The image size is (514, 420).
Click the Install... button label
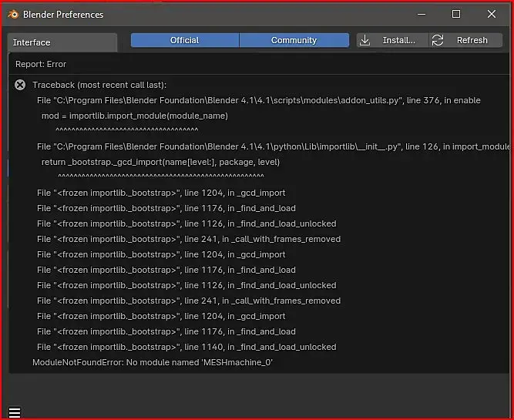pos(398,40)
